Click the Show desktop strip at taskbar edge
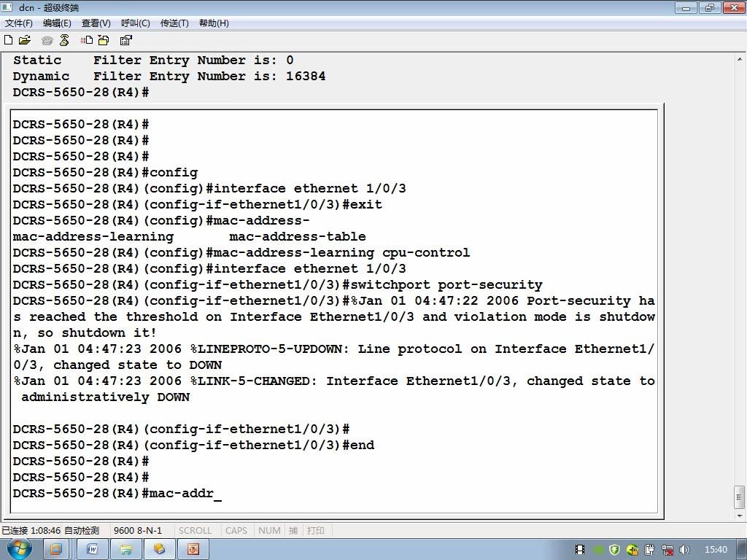Image resolution: width=747 pixels, height=560 pixels. (x=741, y=550)
